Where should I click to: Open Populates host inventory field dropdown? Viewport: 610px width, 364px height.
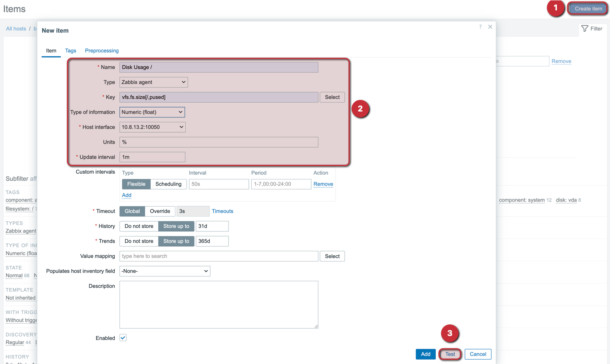click(x=165, y=271)
